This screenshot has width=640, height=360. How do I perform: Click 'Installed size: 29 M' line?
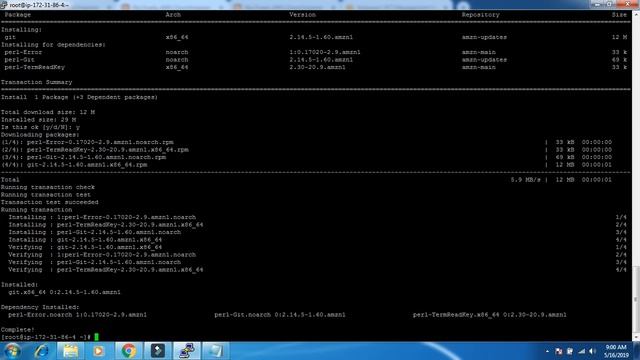click(38, 120)
